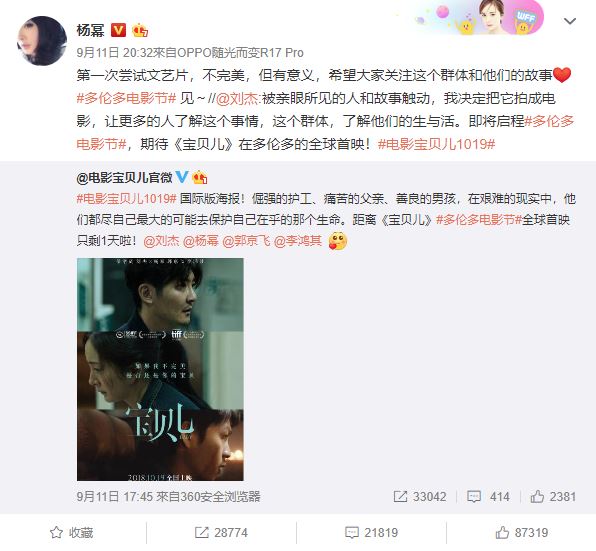Image resolution: width=596 pixels, height=551 pixels.
Task: Repost via the 28774 share button
Action: 221,533
